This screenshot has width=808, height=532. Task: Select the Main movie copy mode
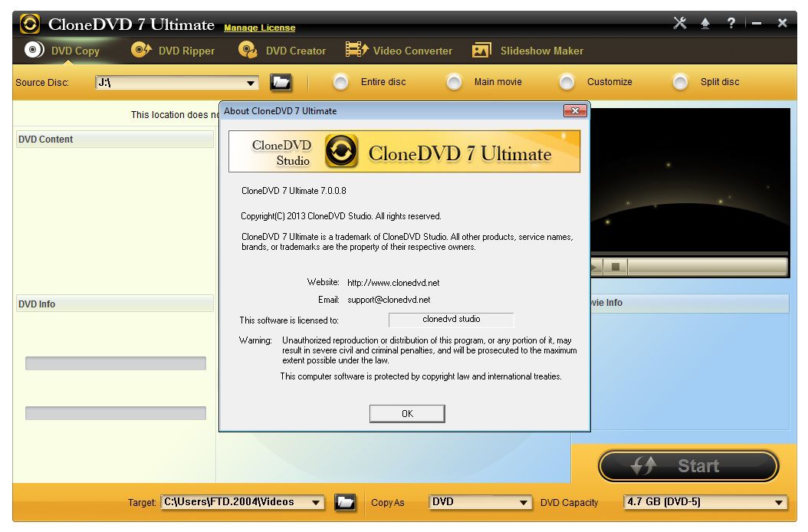tap(454, 82)
